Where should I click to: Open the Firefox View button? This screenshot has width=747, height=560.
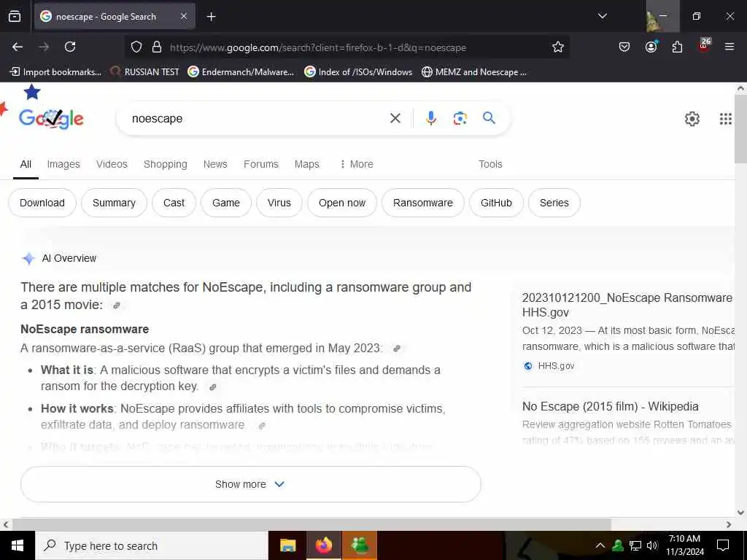15,16
